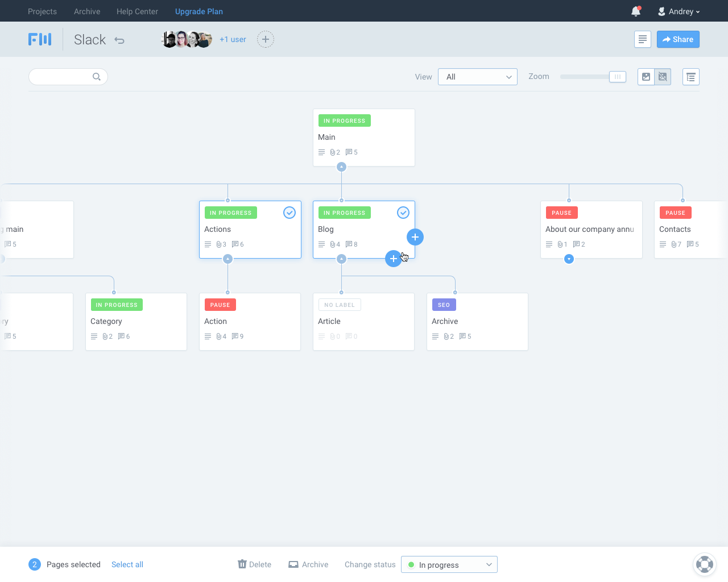Switch to outline list view

(691, 77)
